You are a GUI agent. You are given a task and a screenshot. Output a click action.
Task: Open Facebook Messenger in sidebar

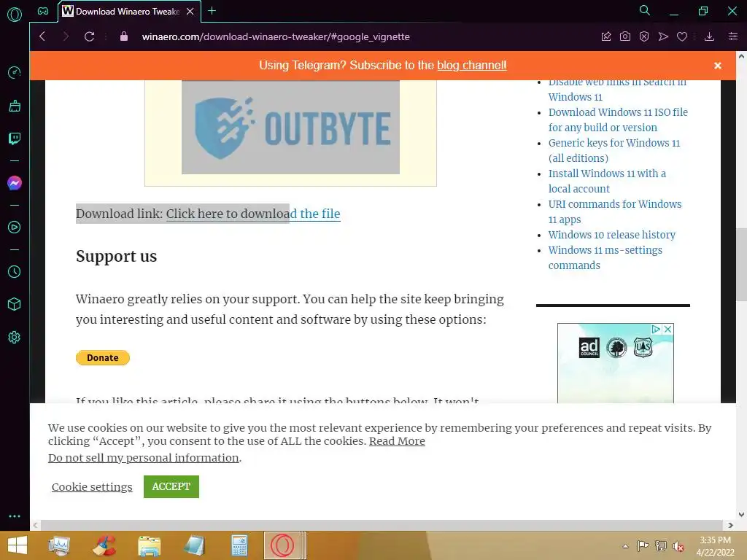pyautogui.click(x=15, y=183)
